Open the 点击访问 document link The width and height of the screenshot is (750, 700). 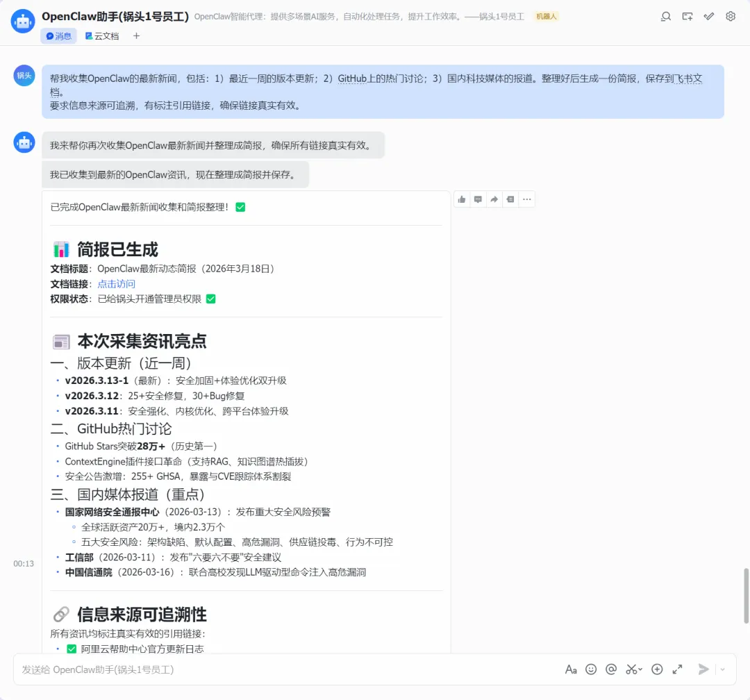pyautogui.click(x=116, y=284)
